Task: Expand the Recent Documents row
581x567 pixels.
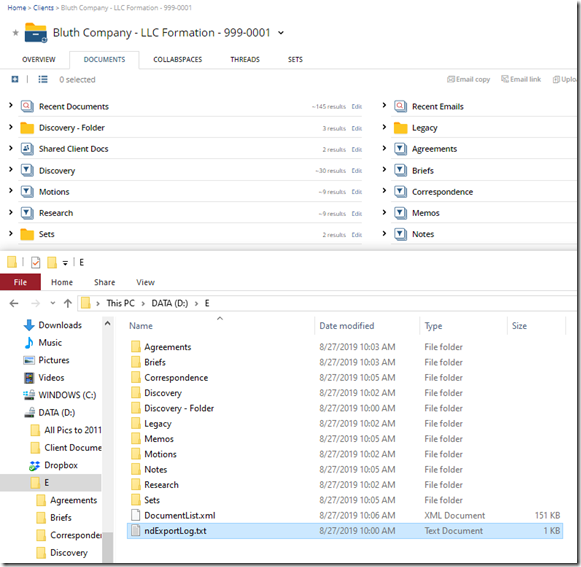Action: [11, 106]
